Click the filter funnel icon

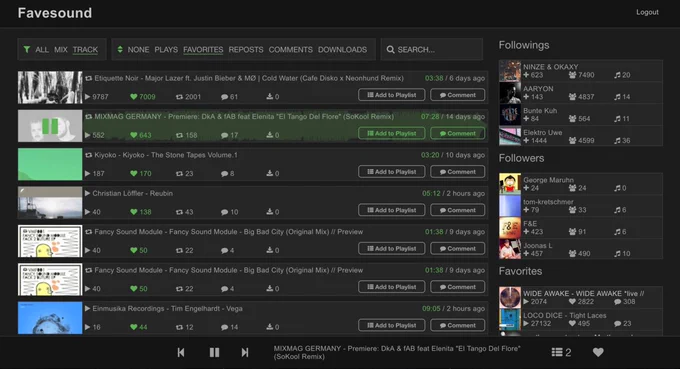click(x=27, y=49)
